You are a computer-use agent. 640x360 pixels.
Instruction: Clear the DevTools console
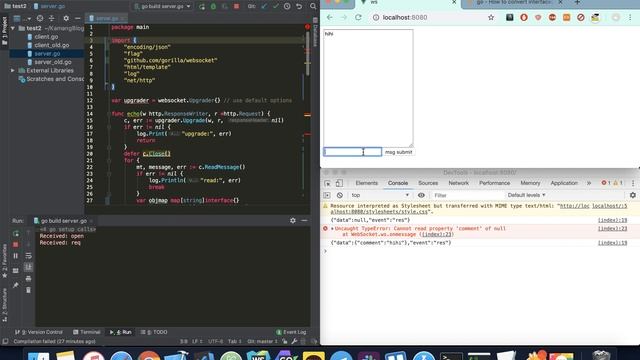340,196
